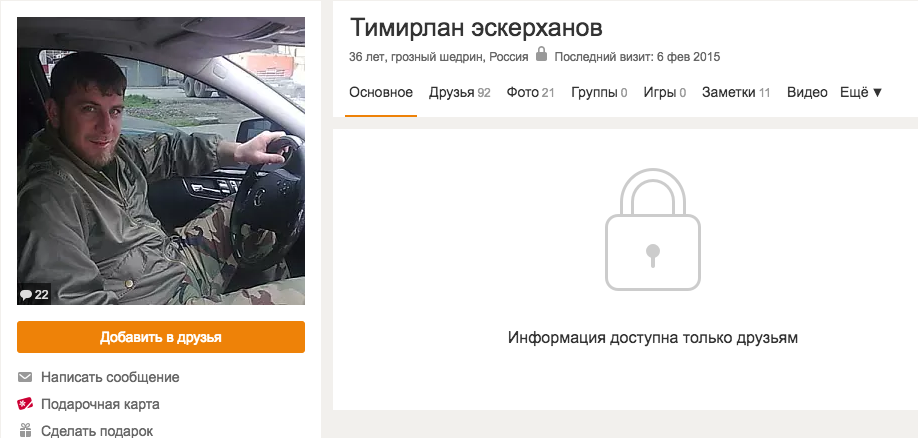Go to the Заметки 11 tab
The image size is (918, 438).
tap(736, 92)
